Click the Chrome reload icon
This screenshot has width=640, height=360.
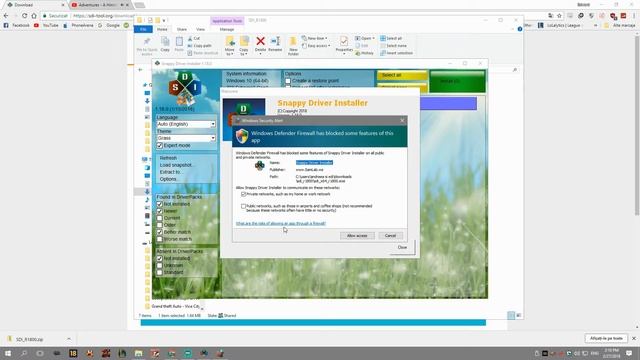24,16
